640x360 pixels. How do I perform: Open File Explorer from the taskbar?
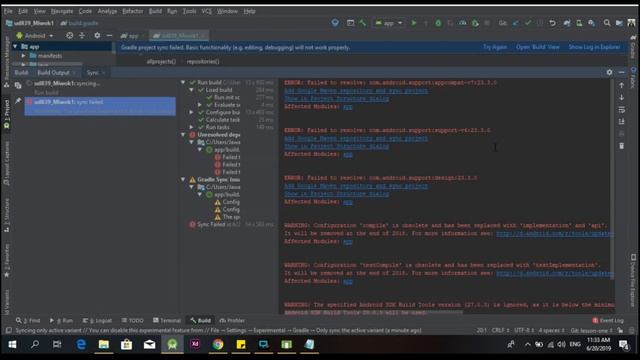(x=104, y=345)
